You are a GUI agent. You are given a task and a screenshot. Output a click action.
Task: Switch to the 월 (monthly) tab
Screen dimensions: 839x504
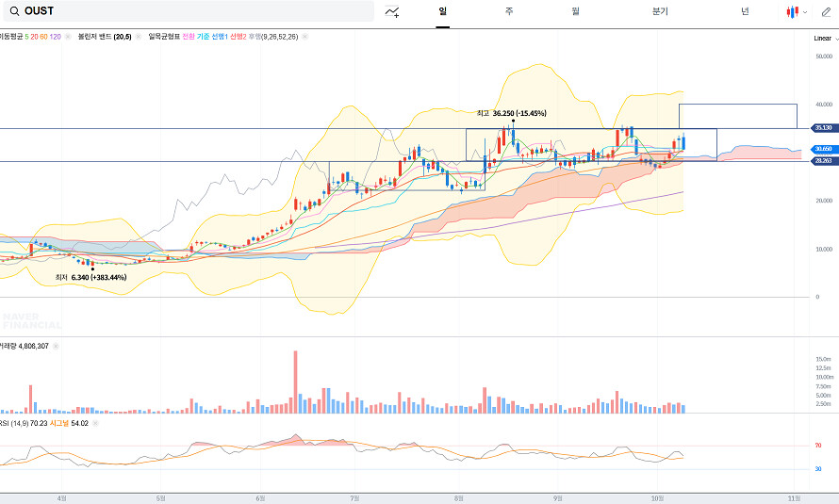coord(575,11)
